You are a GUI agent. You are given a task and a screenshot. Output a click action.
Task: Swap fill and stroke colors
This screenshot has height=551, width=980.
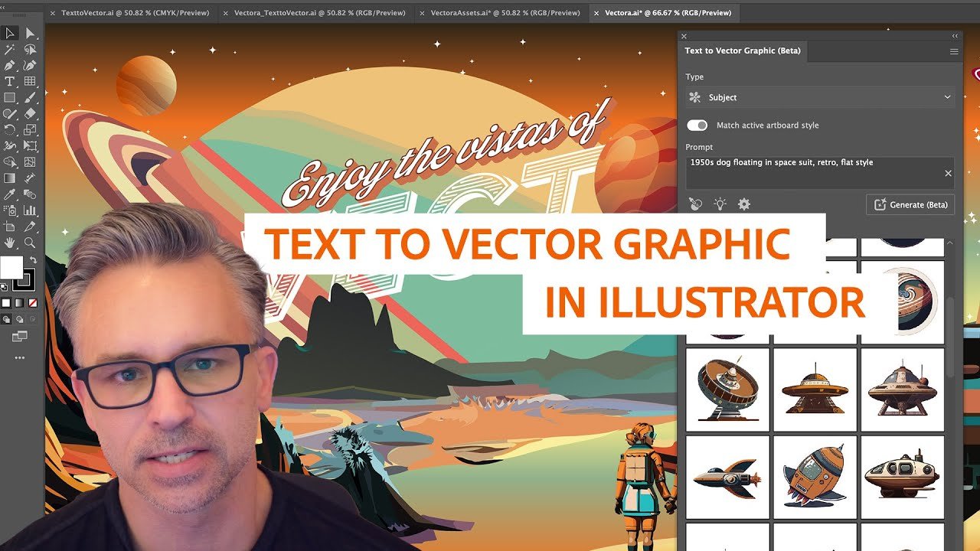click(x=34, y=260)
